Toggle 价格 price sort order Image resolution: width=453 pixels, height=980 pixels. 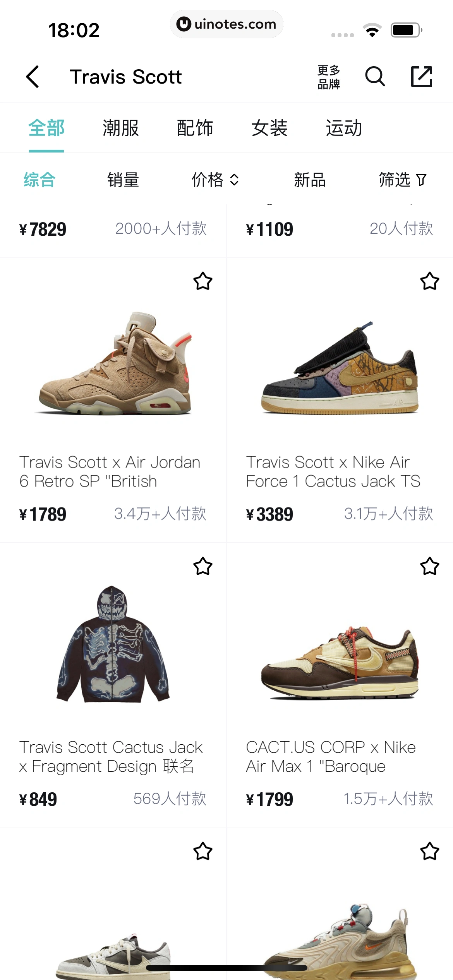click(215, 180)
